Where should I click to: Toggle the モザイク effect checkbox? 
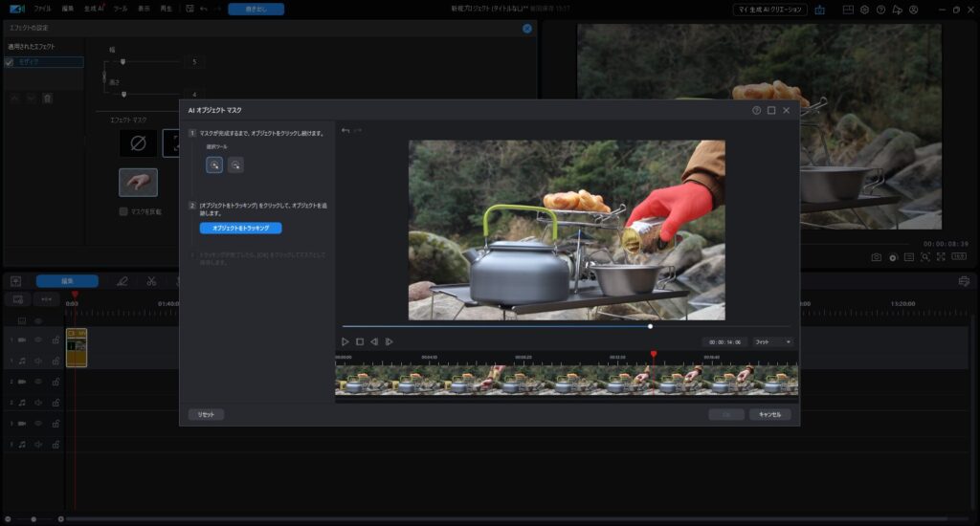coord(10,62)
